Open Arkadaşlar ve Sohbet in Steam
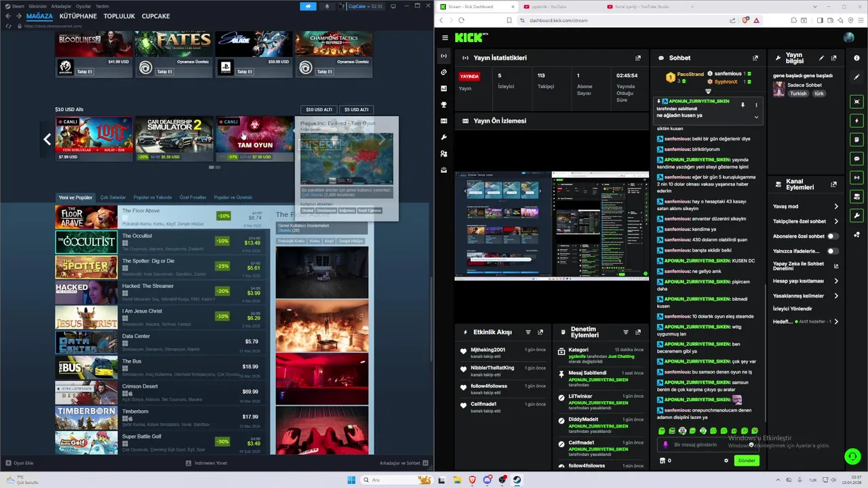Screen dimensions: 868x488 tap(403, 464)
